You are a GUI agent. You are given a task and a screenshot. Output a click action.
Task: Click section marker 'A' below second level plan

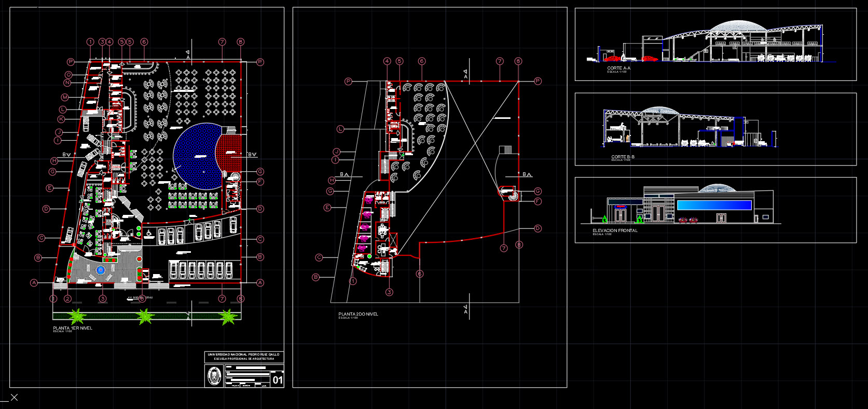[465, 309]
